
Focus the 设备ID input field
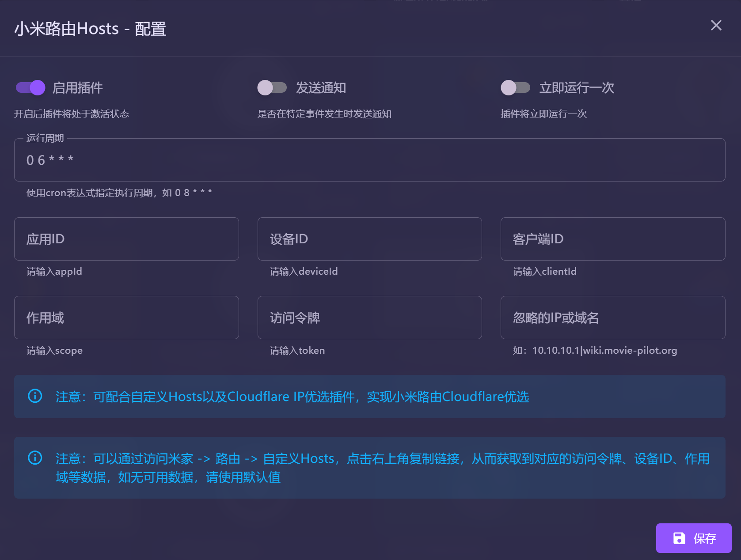point(369,239)
